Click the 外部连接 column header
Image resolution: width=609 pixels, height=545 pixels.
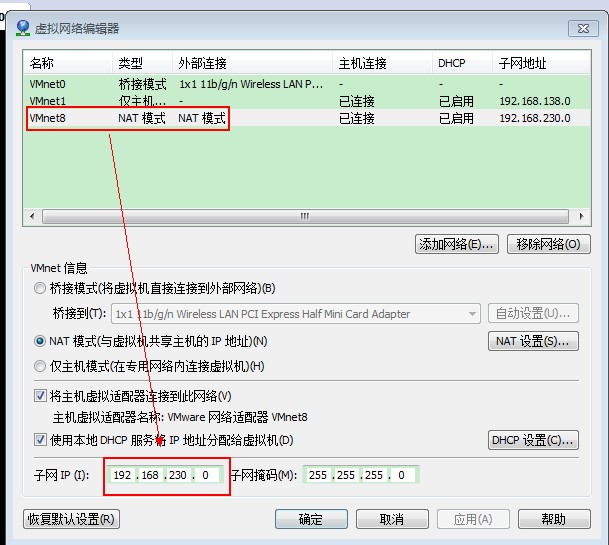[252, 63]
